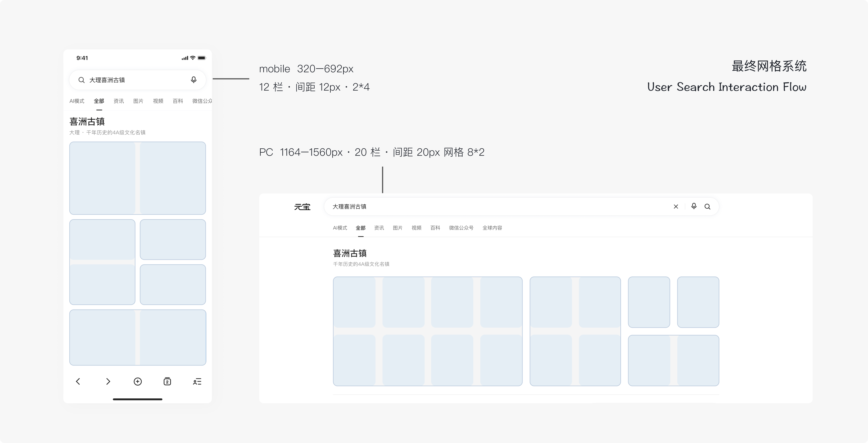The width and height of the screenshot is (868, 443).
Task: Tap the mobile microphone voice search icon
Action: pos(193,80)
